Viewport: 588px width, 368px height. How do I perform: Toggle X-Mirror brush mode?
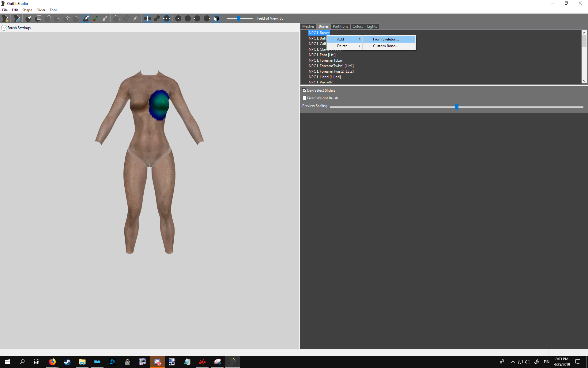pos(147,18)
